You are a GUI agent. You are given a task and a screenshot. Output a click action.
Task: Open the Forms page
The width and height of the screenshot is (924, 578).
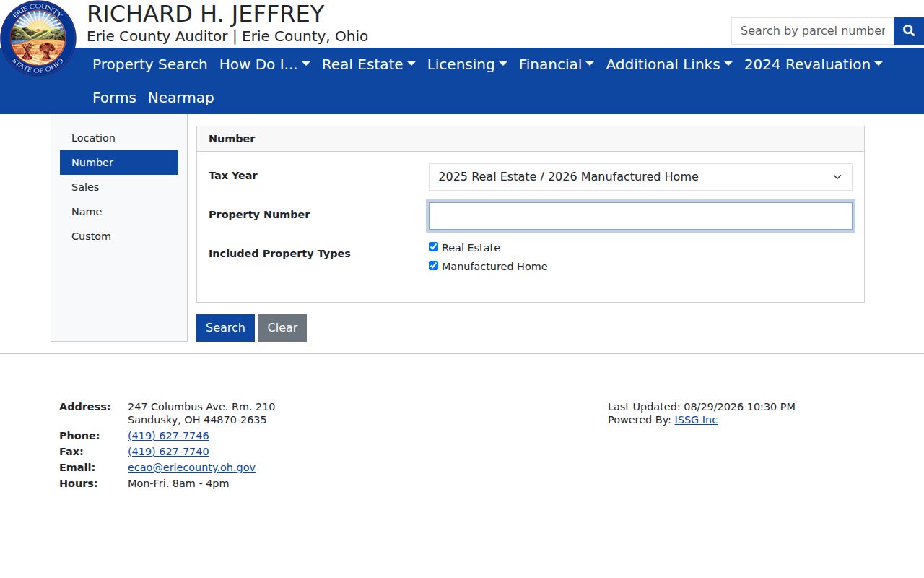point(114,98)
